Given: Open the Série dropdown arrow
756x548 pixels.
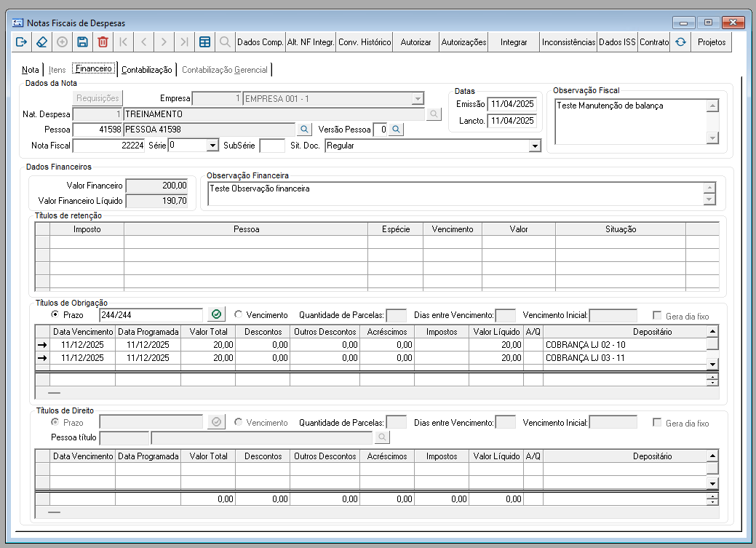Looking at the screenshot, I should click(212, 146).
